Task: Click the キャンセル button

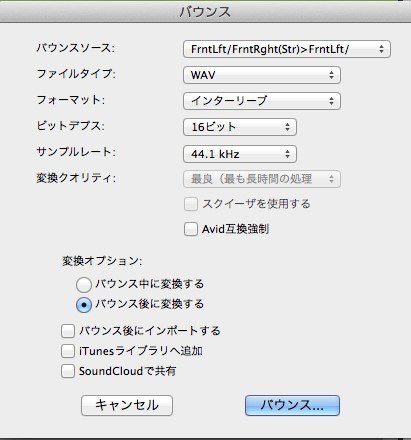Action: [x=127, y=405]
